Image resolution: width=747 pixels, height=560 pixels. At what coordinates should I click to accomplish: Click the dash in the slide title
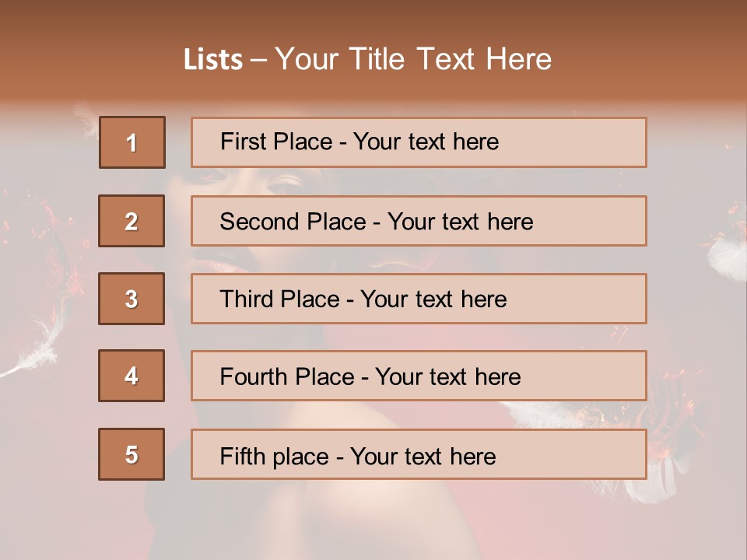coord(259,60)
